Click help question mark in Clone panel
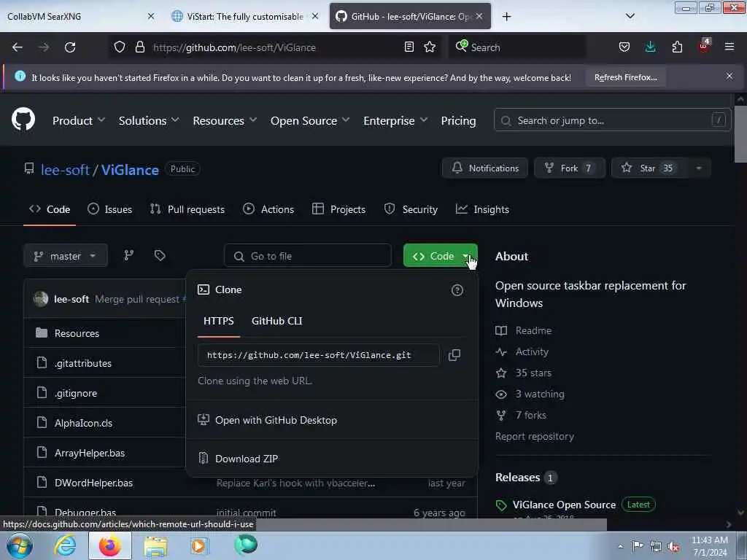The width and height of the screenshot is (747, 560). pyautogui.click(x=457, y=290)
